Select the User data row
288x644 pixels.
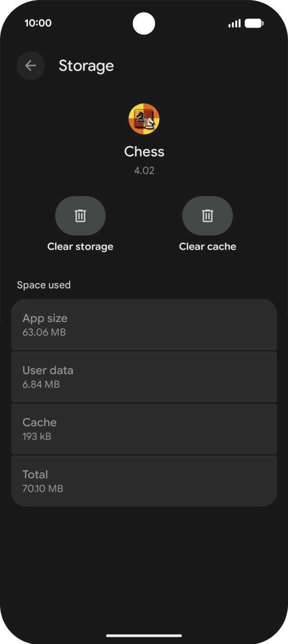pos(144,377)
